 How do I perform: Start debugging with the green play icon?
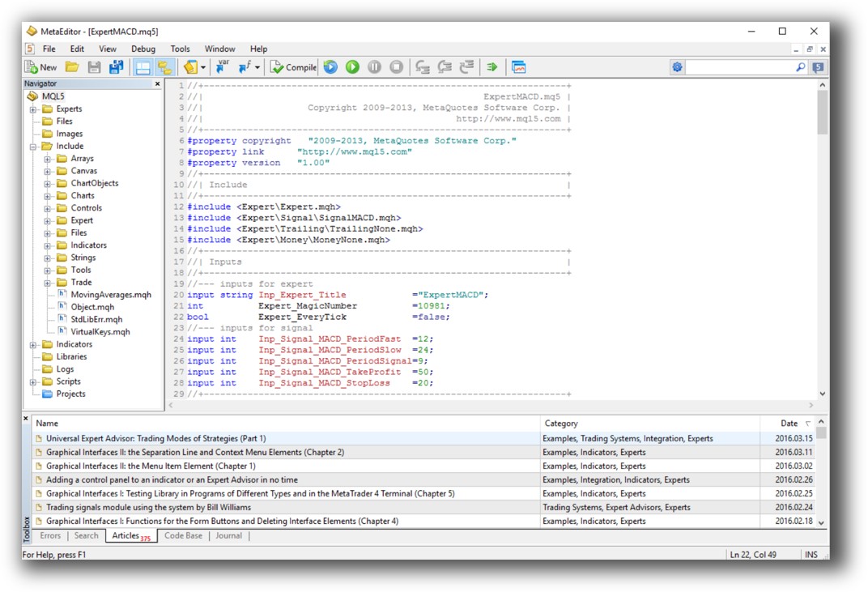352,67
